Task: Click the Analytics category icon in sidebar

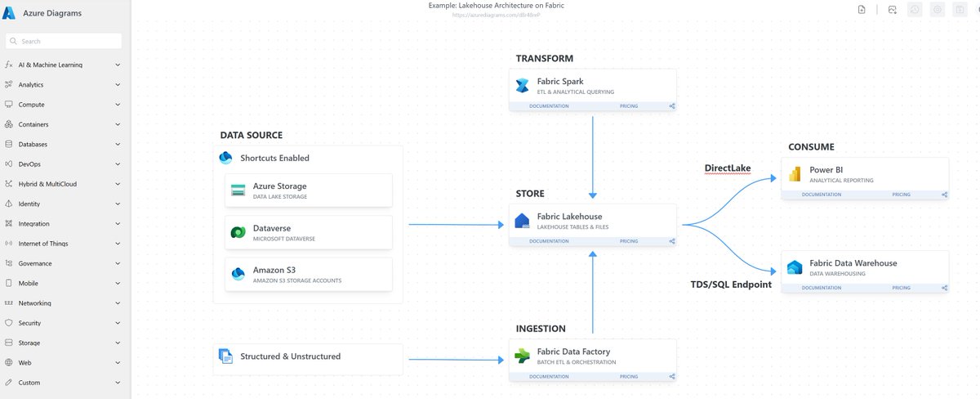Action: (9, 84)
